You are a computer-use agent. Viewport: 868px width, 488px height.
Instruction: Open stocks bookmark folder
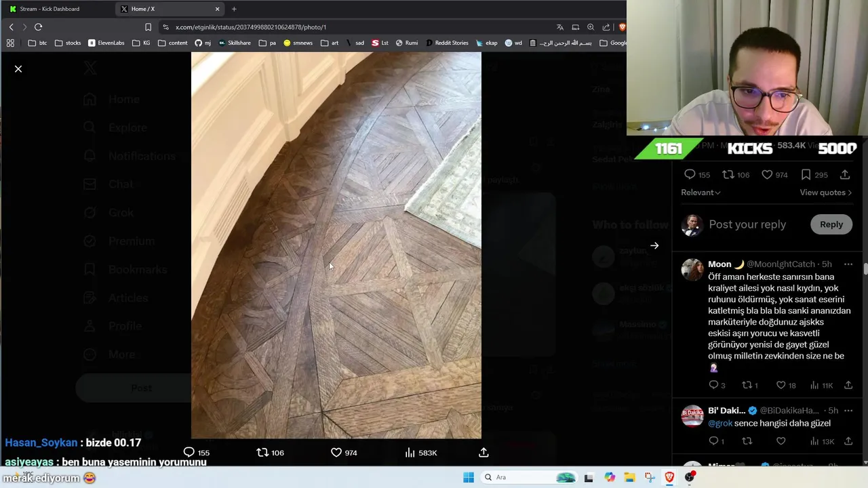tap(68, 43)
